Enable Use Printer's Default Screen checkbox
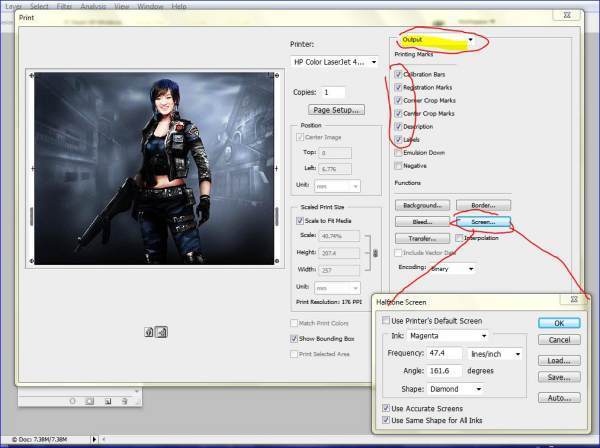 coord(387,320)
